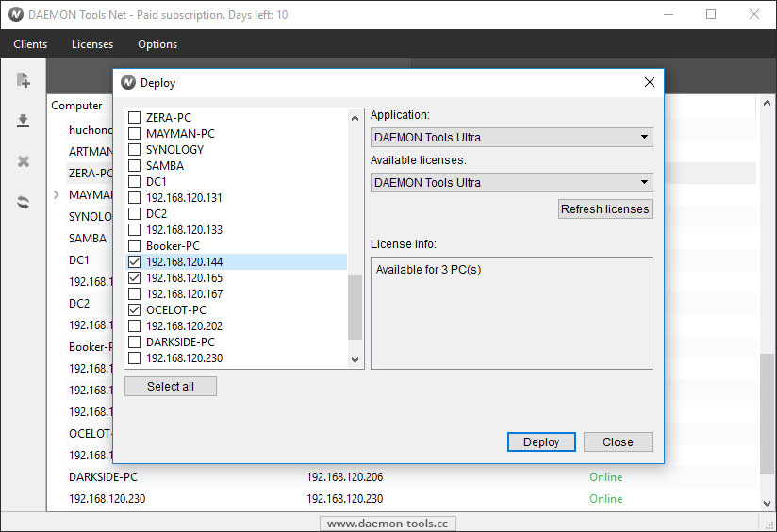This screenshot has width=777, height=532.
Task: Expand the MAYMAN row in main client list
Action: tap(56, 195)
